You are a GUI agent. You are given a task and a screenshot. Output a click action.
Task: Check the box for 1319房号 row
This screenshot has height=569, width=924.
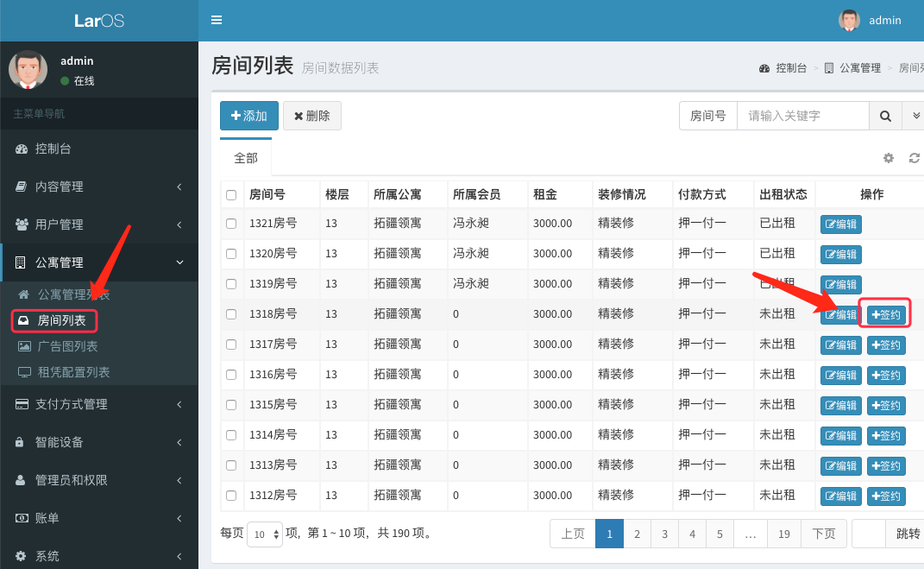pyautogui.click(x=231, y=284)
